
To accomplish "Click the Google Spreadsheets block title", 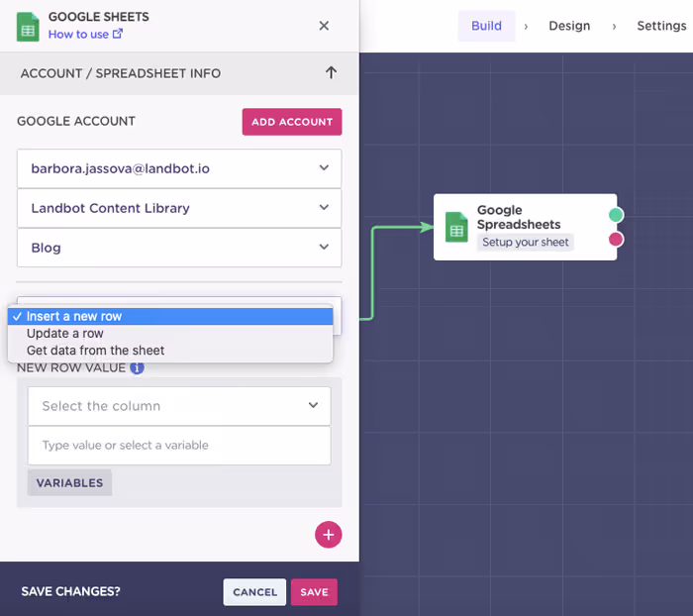I will 519,217.
